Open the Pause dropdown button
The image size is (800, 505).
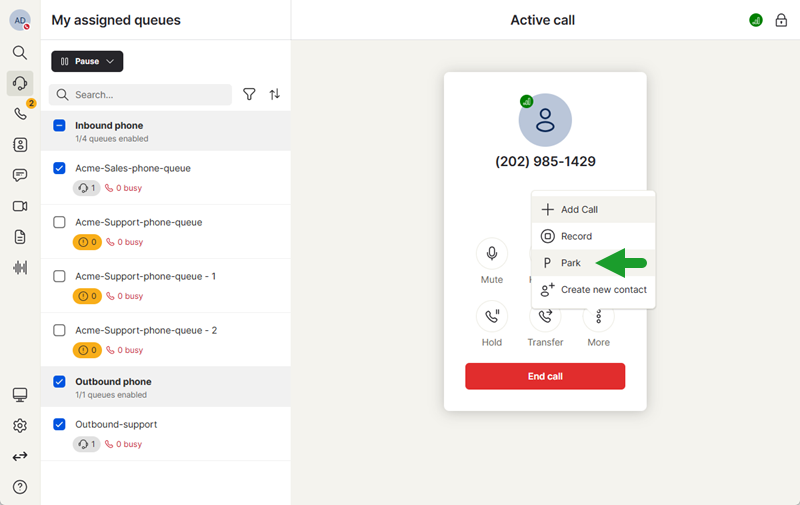tap(87, 61)
